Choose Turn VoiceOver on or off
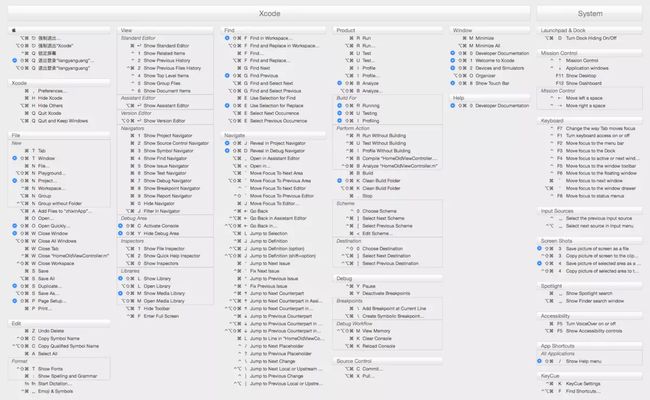The width and height of the screenshot is (650, 400). tap(590, 324)
